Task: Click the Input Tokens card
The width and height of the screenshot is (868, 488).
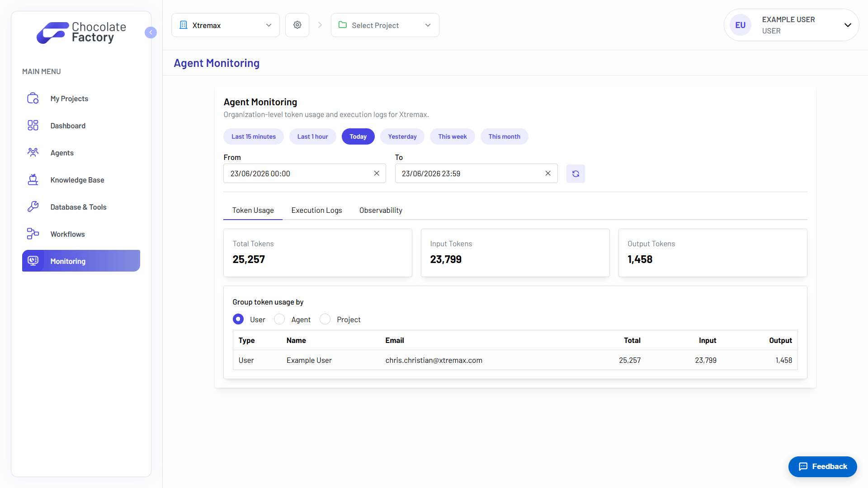Action: click(x=515, y=253)
